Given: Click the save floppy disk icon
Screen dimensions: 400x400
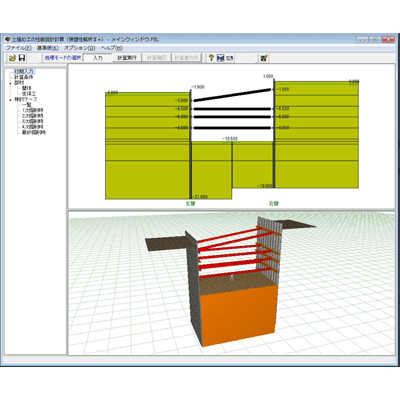Looking at the screenshot, I should [22, 58].
